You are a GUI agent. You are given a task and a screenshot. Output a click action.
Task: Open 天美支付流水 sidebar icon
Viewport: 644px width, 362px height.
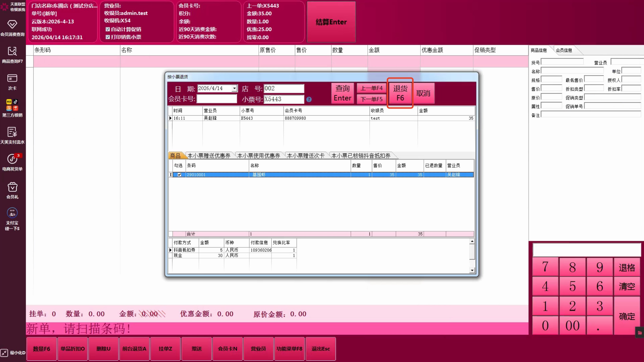12,132
